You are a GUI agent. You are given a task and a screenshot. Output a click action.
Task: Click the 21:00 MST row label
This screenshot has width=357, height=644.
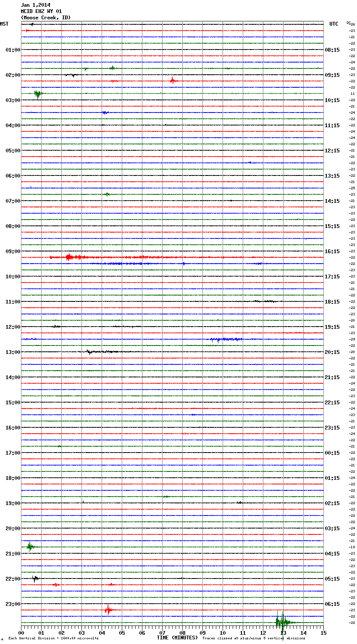coord(13,554)
